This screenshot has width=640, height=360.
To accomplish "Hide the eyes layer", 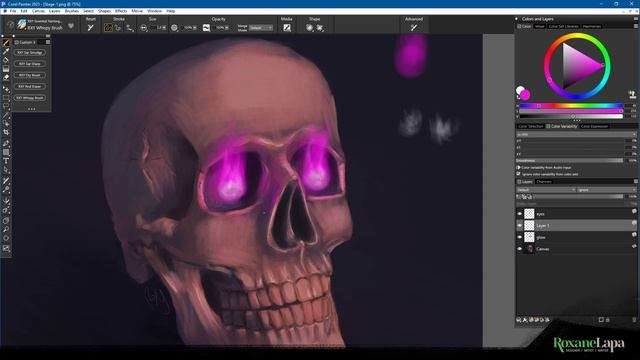I will [520, 213].
